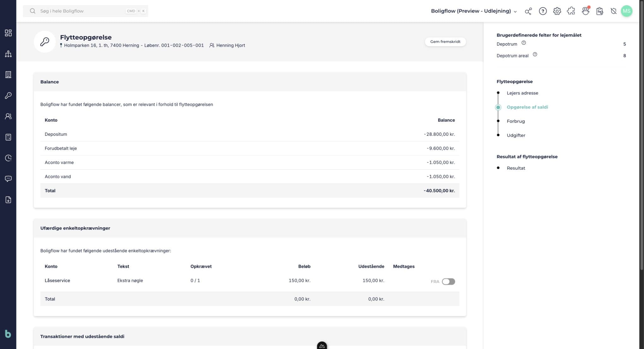Click the muted notifications bell icon
Image resolution: width=644 pixels, height=349 pixels.
pos(613,11)
